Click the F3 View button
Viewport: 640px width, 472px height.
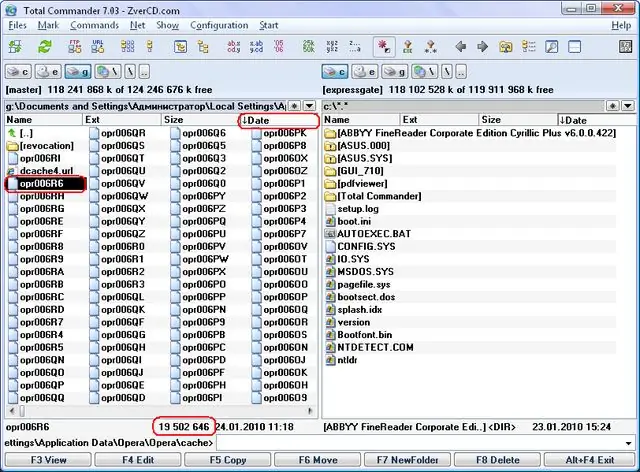(x=48, y=460)
